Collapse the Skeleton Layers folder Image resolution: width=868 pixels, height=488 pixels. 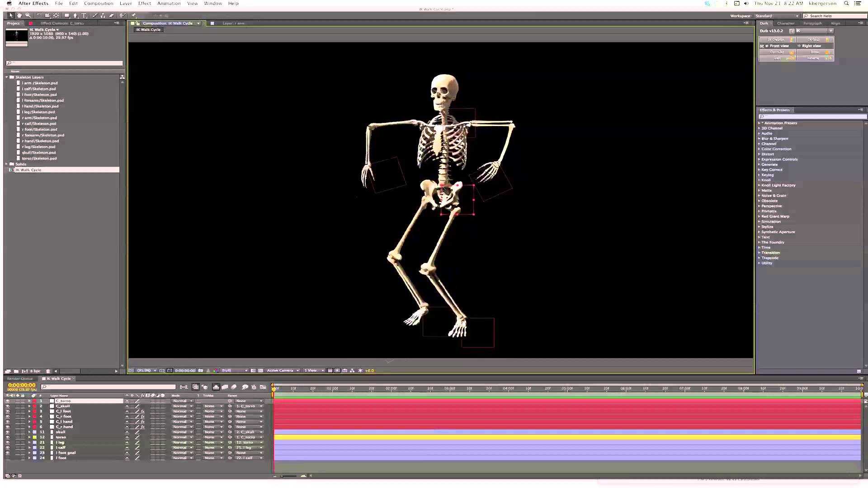pos(7,77)
